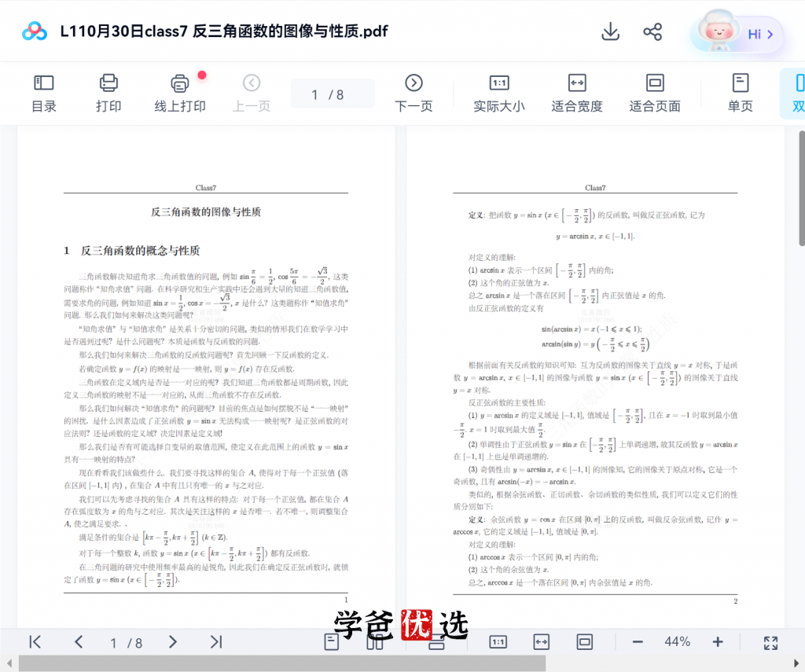Click the 44% zoom level value
This screenshot has width=805, height=672.
[677, 641]
